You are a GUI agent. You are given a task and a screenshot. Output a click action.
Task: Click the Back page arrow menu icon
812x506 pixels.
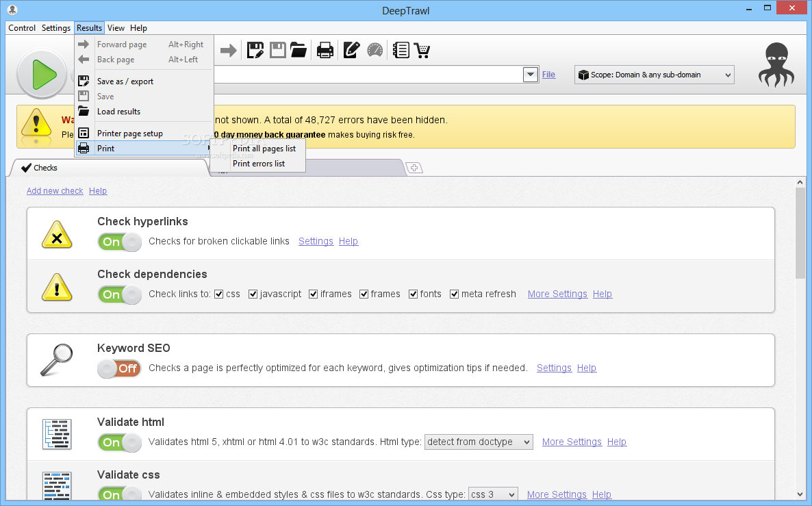pyautogui.click(x=84, y=60)
